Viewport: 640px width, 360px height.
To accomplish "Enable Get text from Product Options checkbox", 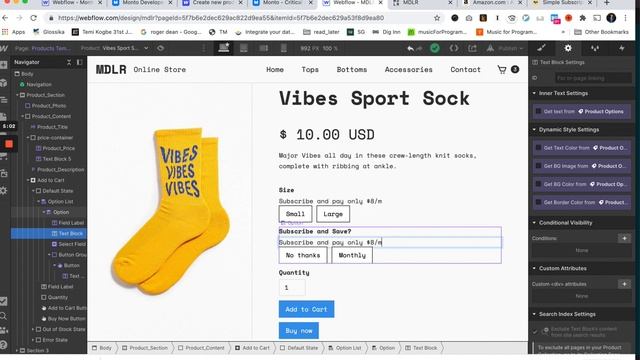I will click(x=538, y=111).
